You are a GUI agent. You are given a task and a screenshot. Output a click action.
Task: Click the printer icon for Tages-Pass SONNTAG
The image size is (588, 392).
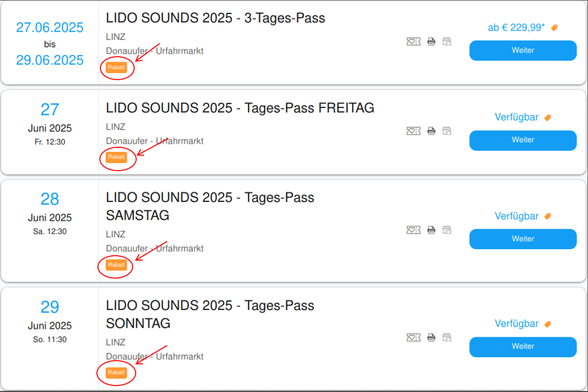431,337
